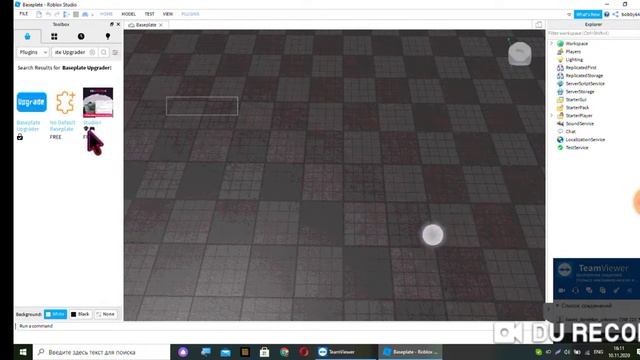Click the Toolbox undock panel icon
640x360 pixels.
coord(111,24)
